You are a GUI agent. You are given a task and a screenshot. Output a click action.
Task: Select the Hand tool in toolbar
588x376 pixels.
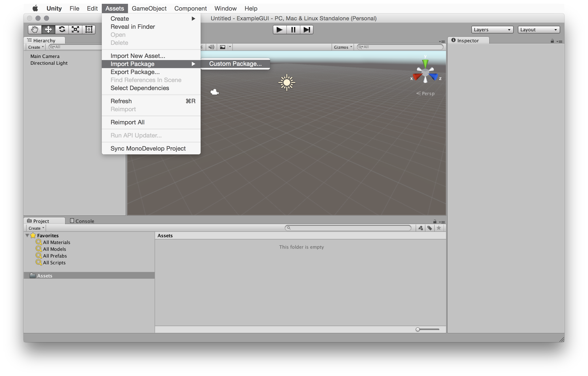point(35,30)
